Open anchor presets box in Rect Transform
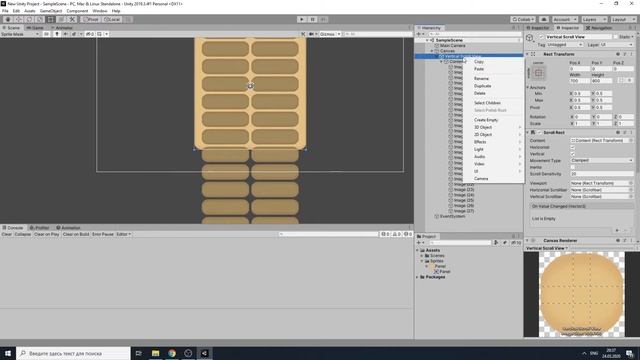 click(x=538, y=73)
